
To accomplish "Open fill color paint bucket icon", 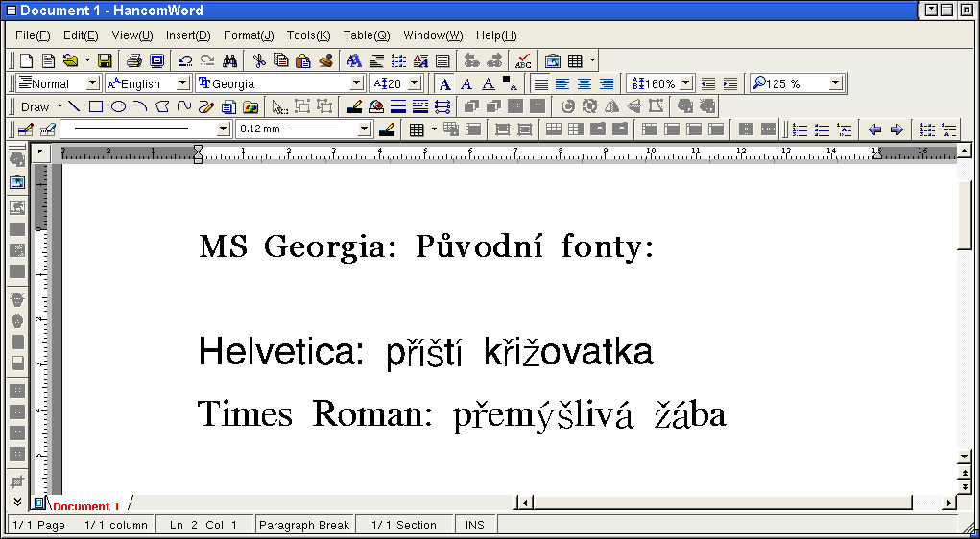I will pyautogui.click(x=375, y=106).
